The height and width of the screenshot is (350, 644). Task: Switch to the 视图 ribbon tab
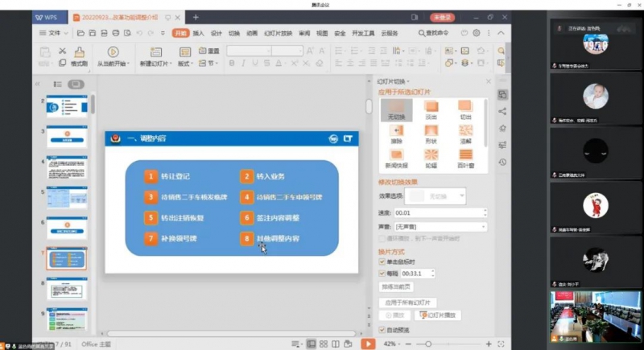pos(322,33)
